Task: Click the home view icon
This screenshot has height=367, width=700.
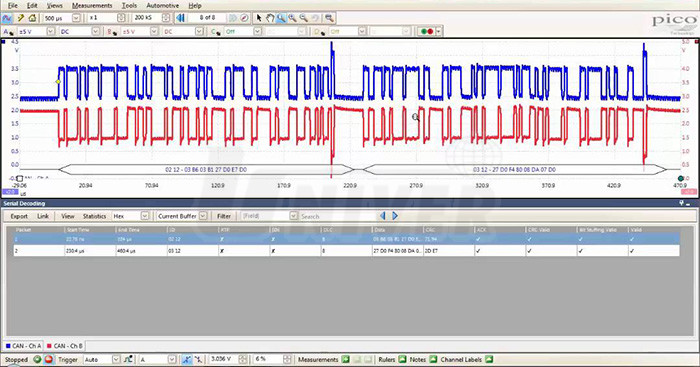Action: [32, 18]
